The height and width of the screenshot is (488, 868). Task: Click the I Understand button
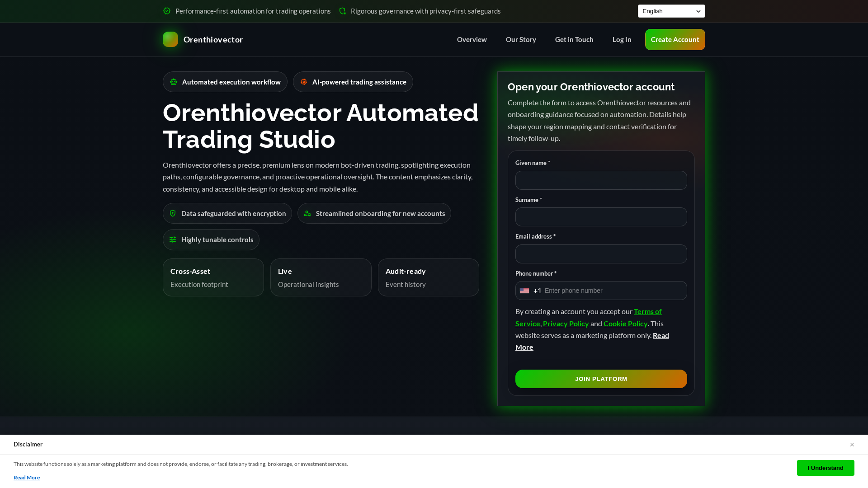tap(826, 468)
